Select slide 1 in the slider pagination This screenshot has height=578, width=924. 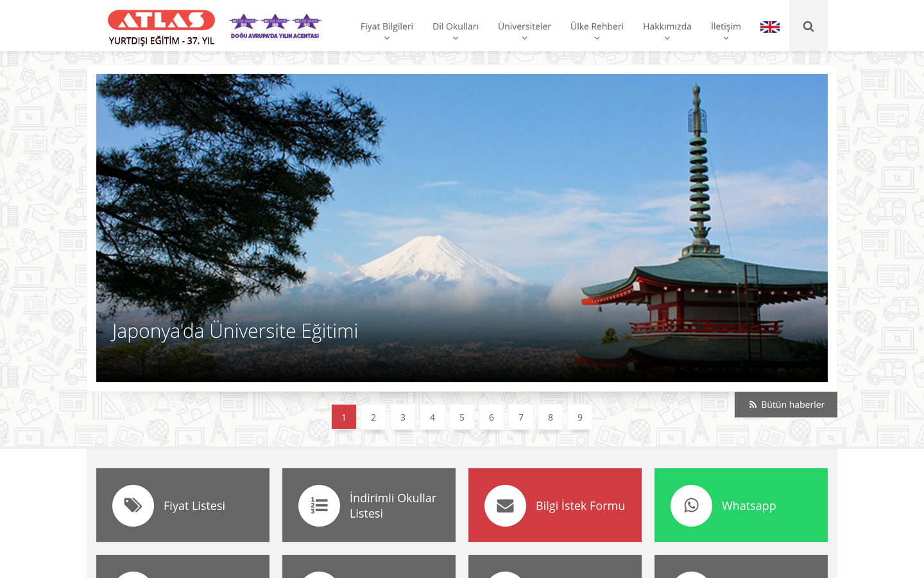tap(344, 417)
